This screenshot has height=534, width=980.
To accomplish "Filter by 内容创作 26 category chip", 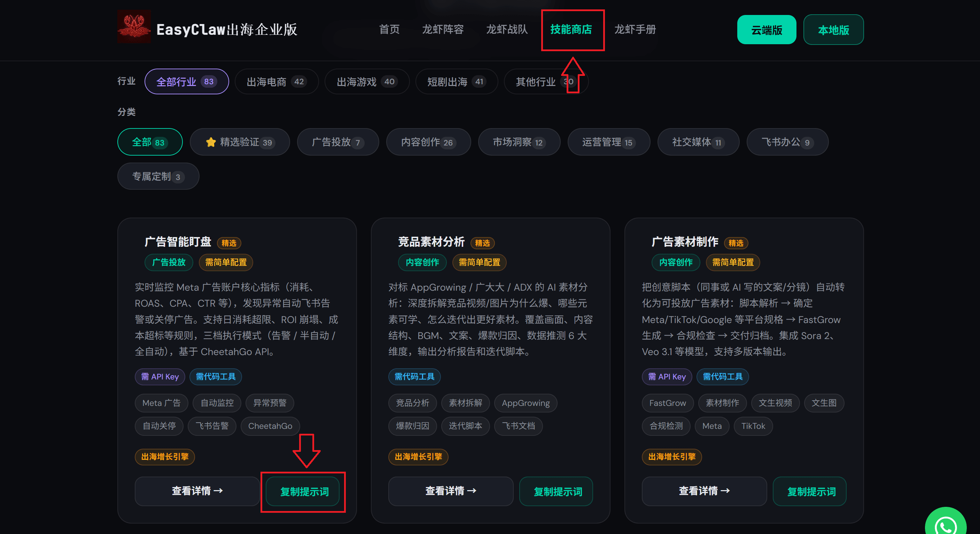I will tap(428, 142).
